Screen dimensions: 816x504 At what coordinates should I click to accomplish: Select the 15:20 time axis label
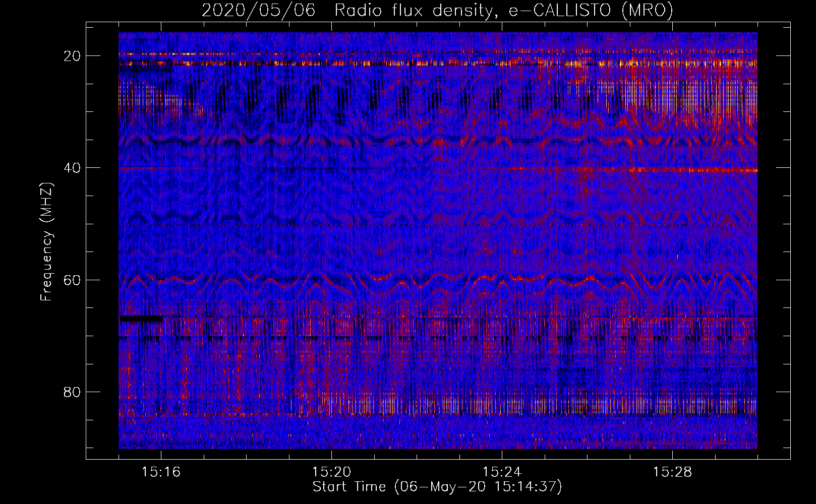[x=331, y=472]
